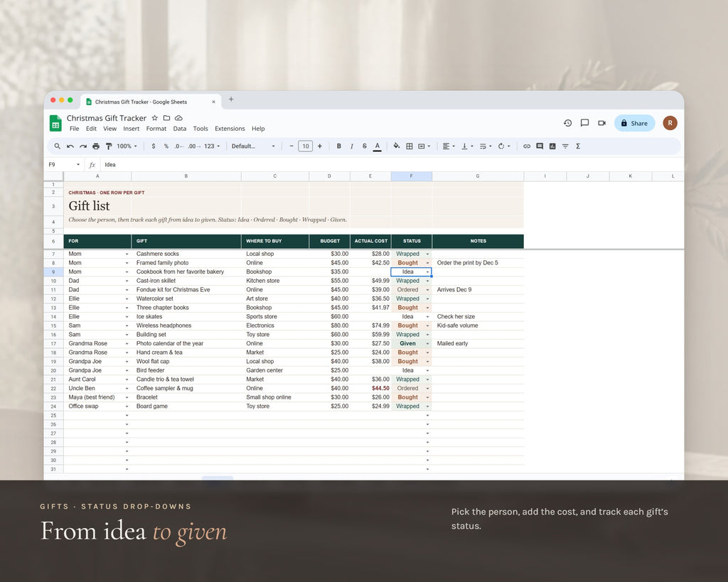Click the merge cells icon
This screenshot has width=728, height=582.
tap(422, 146)
